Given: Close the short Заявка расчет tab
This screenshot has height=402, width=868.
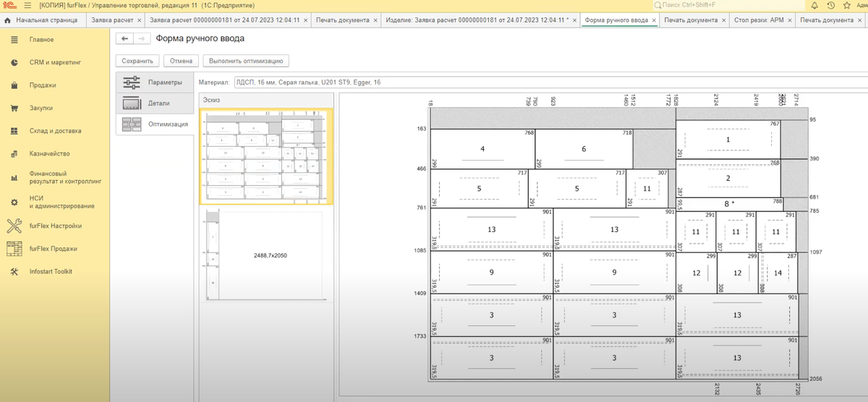Looking at the screenshot, I should [139, 20].
